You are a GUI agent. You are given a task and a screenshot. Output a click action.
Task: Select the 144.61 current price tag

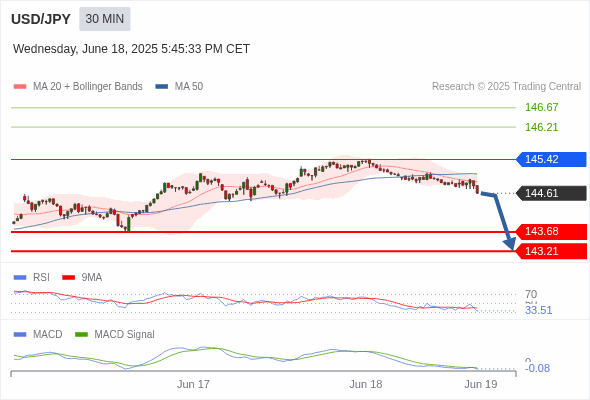[551, 193]
